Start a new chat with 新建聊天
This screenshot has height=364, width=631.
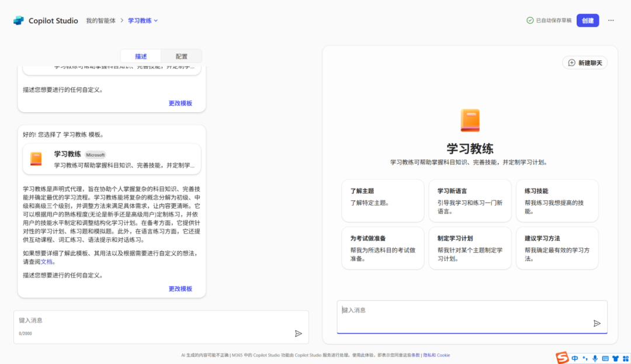pos(585,63)
